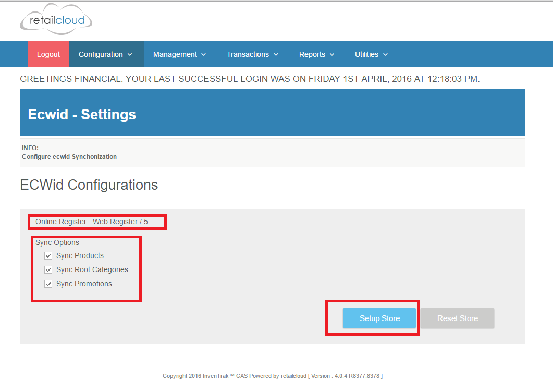
Task: Click 'Configure ecwid Synchonization' info text
Action: coord(69,157)
